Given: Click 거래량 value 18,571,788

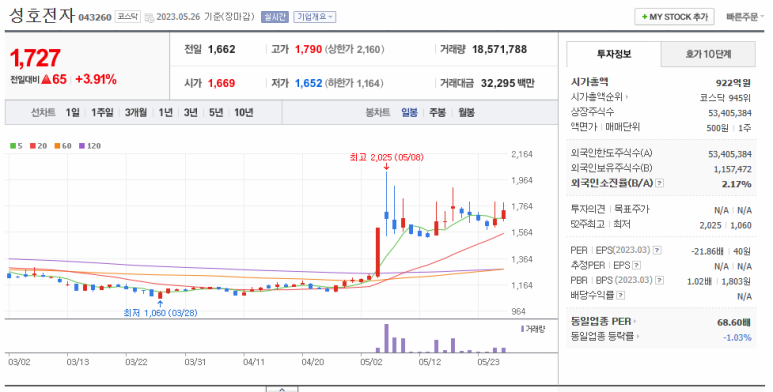Looking at the screenshot, I should pyautogui.click(x=499, y=49).
